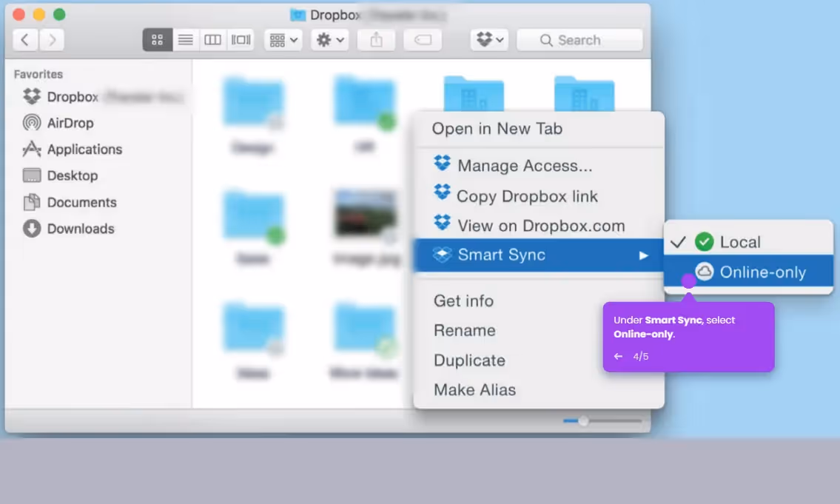Select the Local sync option

click(748, 242)
